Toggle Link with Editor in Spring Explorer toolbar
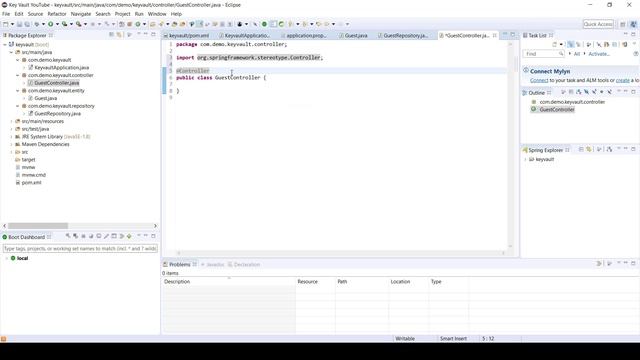 click(x=589, y=149)
